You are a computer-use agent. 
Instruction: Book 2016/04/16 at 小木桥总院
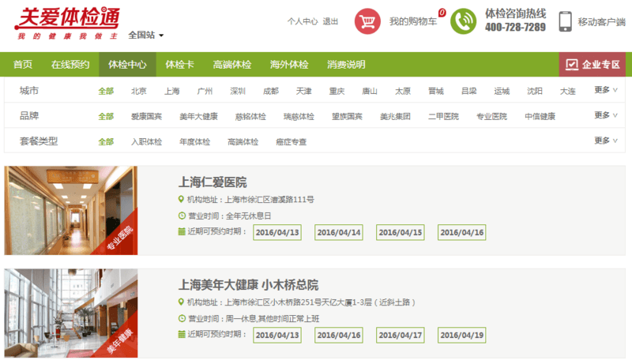(x=339, y=335)
